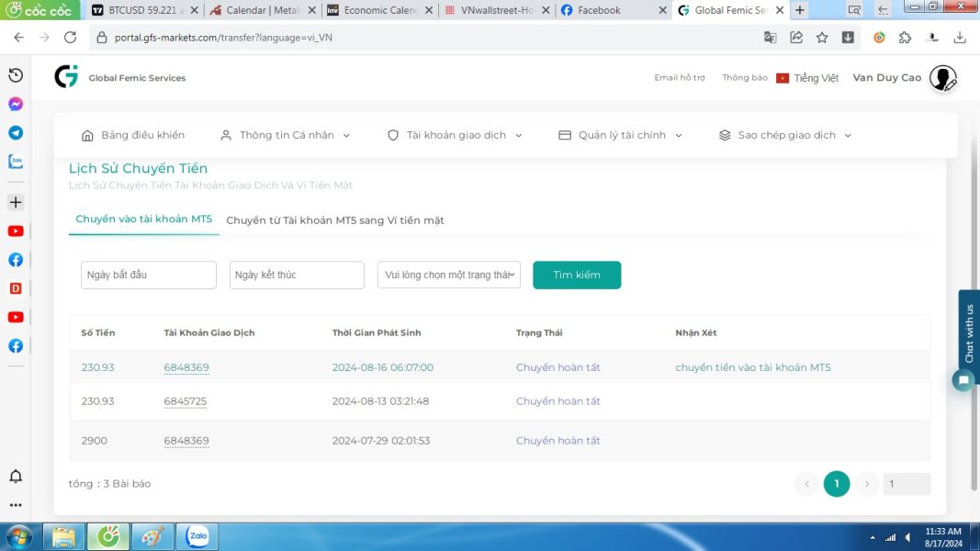The image size is (980, 551).
Task: Bookmark this page with the star
Action: [x=822, y=38]
